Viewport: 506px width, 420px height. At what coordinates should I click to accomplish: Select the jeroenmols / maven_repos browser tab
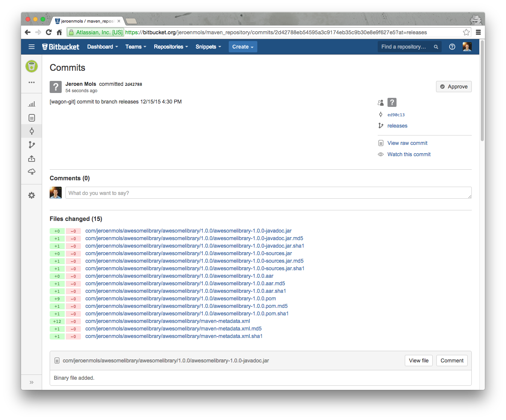coord(88,21)
